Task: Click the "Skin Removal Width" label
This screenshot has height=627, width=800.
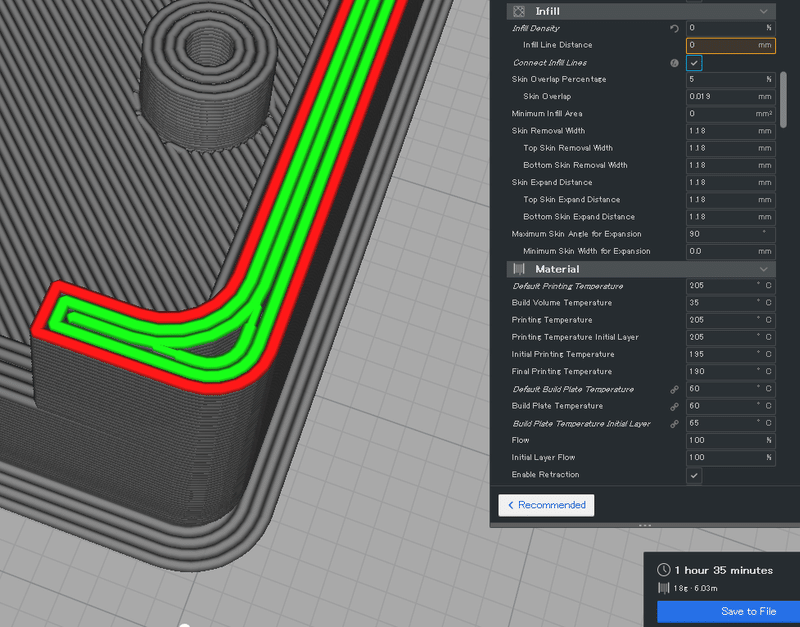Action: [548, 131]
